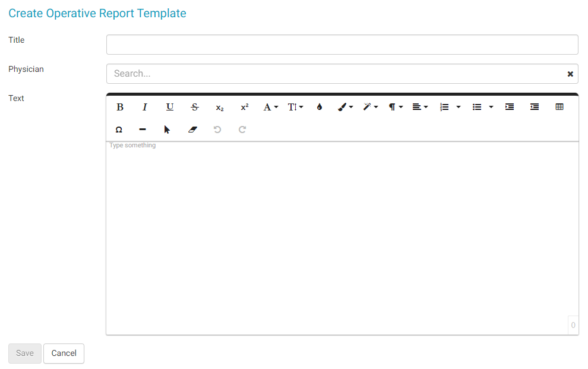Open the paragraph format dropdown
The height and width of the screenshot is (369, 588).
pyautogui.click(x=396, y=107)
